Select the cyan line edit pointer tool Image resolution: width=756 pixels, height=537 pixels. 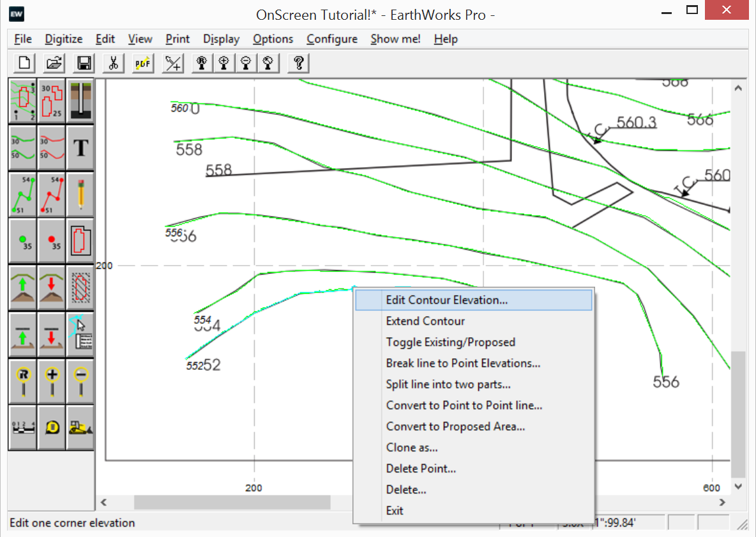click(x=80, y=334)
